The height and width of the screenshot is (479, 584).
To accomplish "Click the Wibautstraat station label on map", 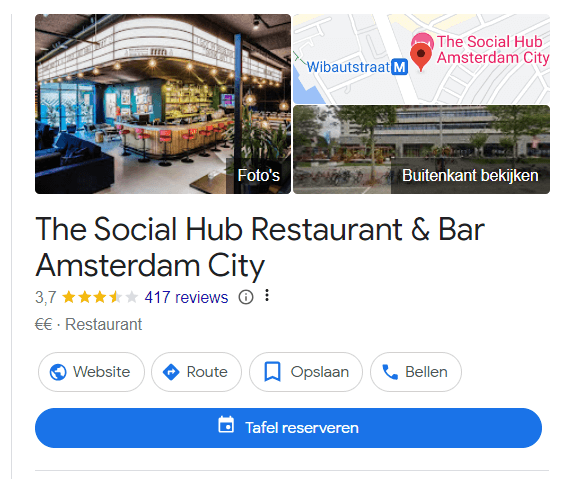I will coord(348,67).
